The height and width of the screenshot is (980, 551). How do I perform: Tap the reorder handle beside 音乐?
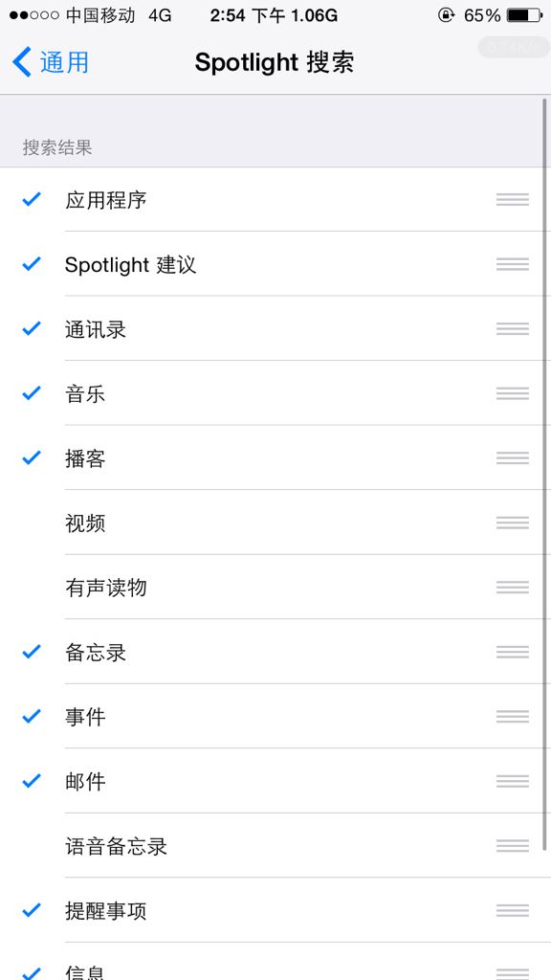click(x=513, y=393)
